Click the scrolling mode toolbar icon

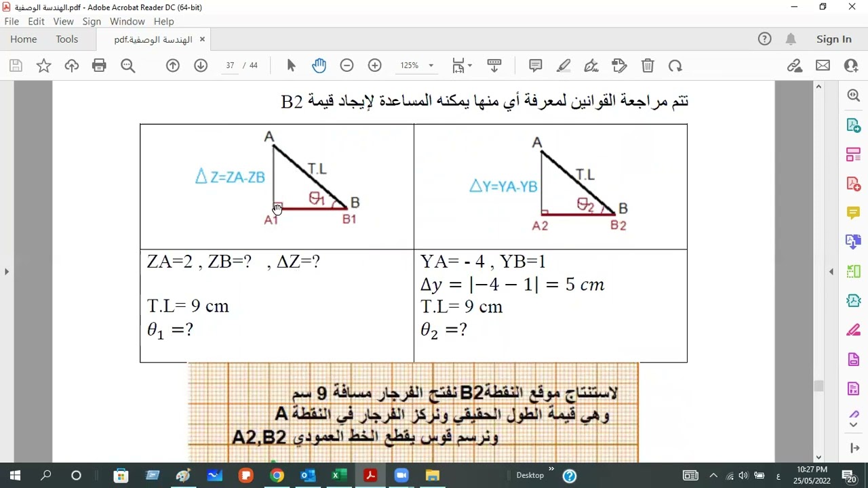[494, 66]
